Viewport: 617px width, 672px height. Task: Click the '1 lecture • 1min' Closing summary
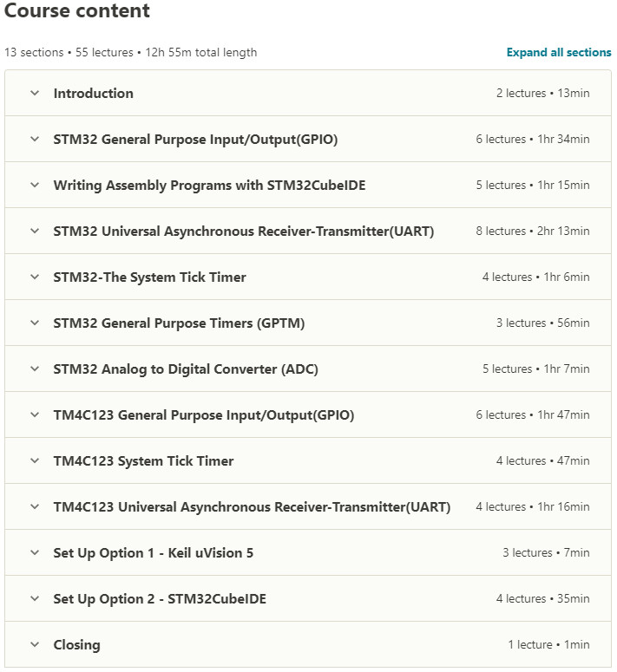click(x=548, y=645)
